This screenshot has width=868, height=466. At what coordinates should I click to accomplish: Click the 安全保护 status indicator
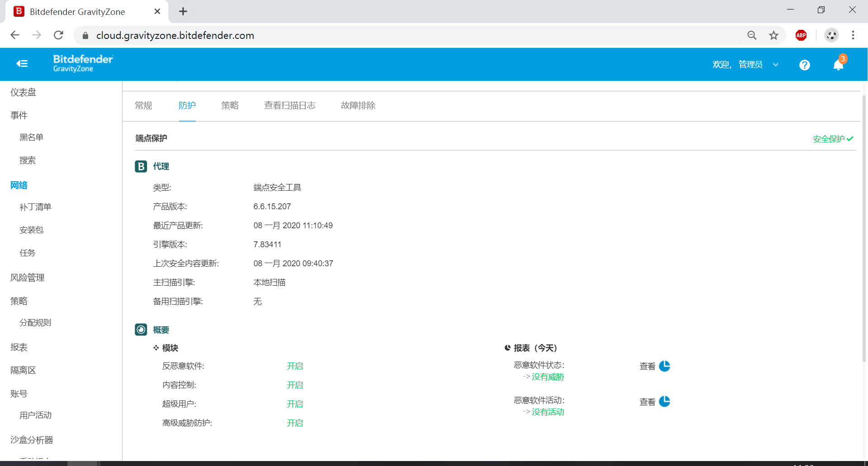pos(833,139)
